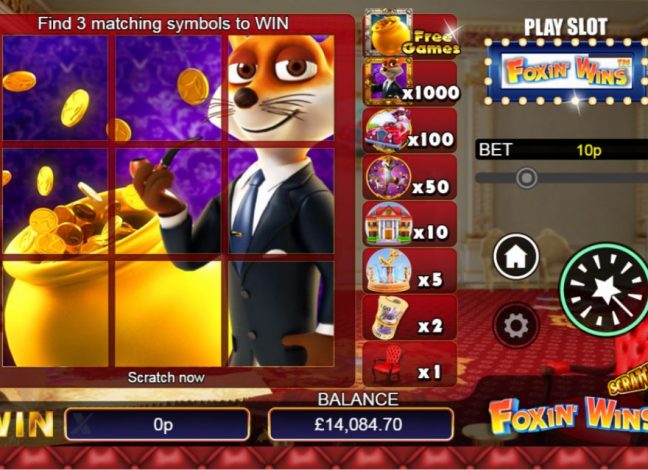Click the fountain snow globe x5 symbol
The height and width of the screenshot is (470, 648).
pos(387,271)
